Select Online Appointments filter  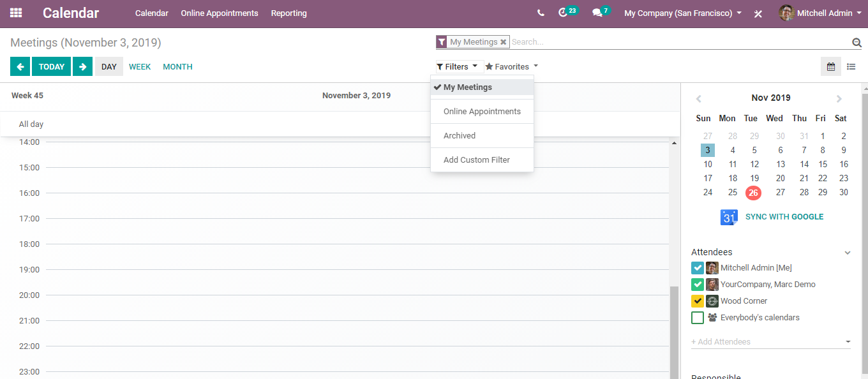tap(482, 112)
